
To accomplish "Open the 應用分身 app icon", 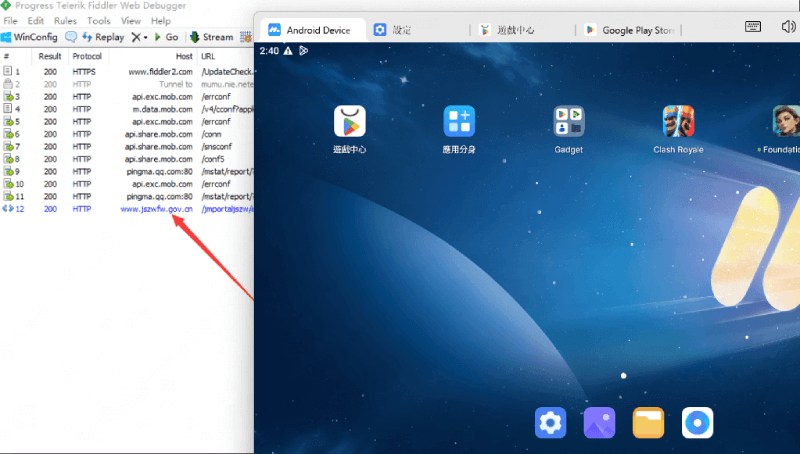I will 459,121.
